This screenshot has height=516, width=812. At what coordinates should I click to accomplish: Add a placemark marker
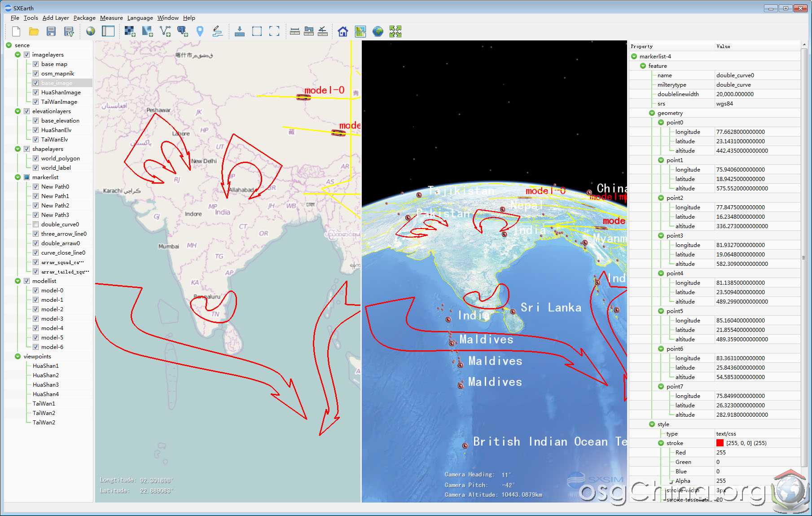coord(200,31)
